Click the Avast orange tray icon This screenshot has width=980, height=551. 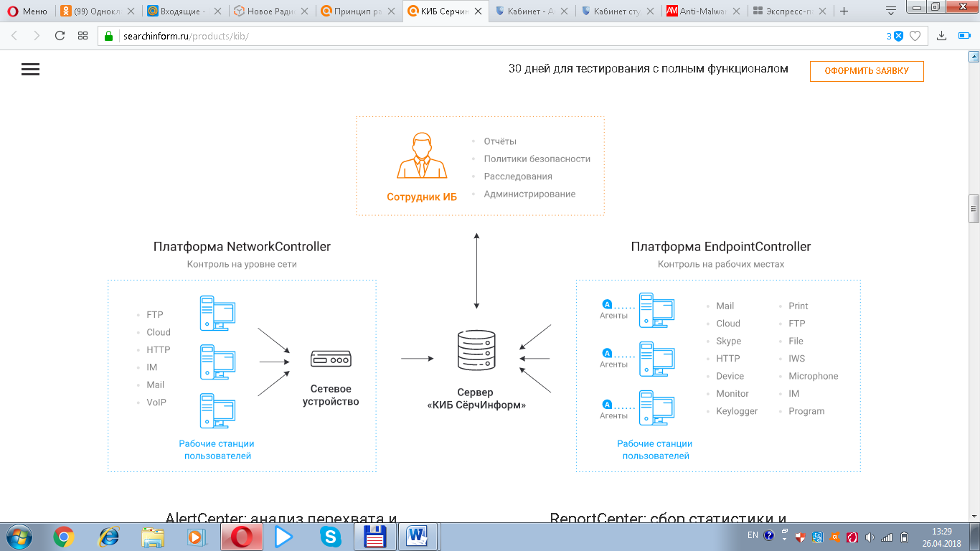click(835, 537)
